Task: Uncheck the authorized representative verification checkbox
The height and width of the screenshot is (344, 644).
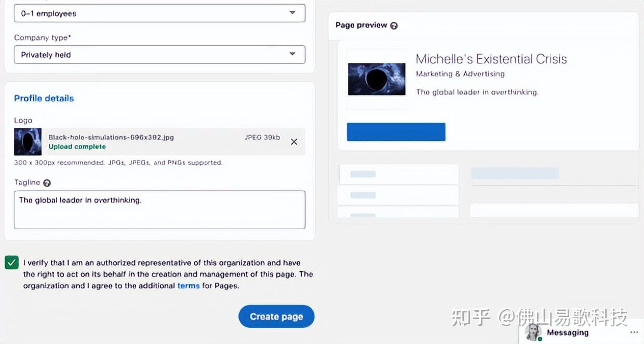Action: tap(11, 262)
